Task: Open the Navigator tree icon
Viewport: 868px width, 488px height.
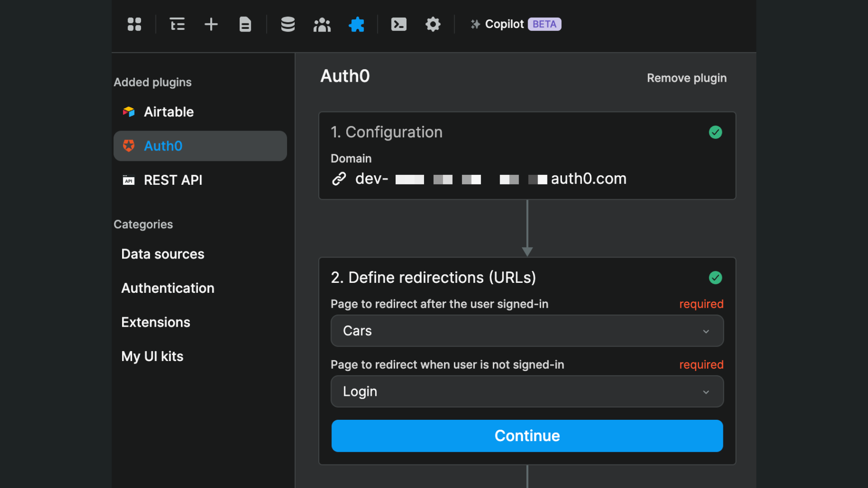Action: click(177, 24)
